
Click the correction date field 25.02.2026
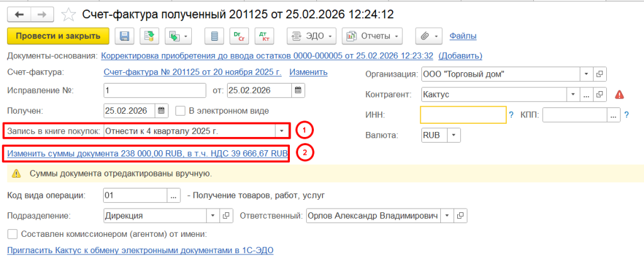click(260, 90)
